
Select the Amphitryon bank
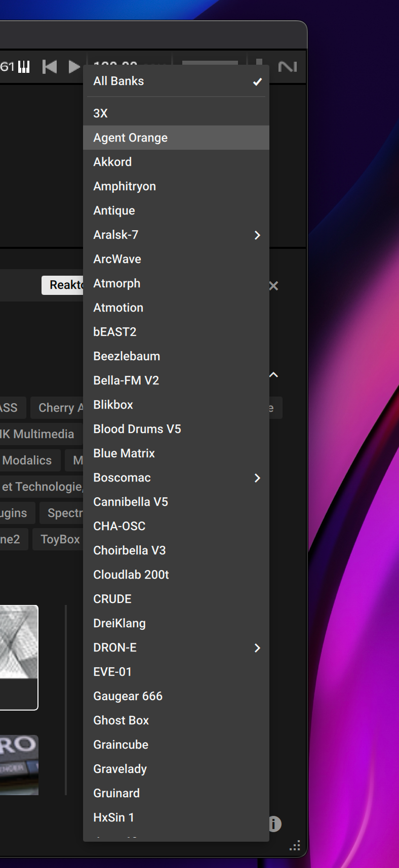click(x=176, y=186)
